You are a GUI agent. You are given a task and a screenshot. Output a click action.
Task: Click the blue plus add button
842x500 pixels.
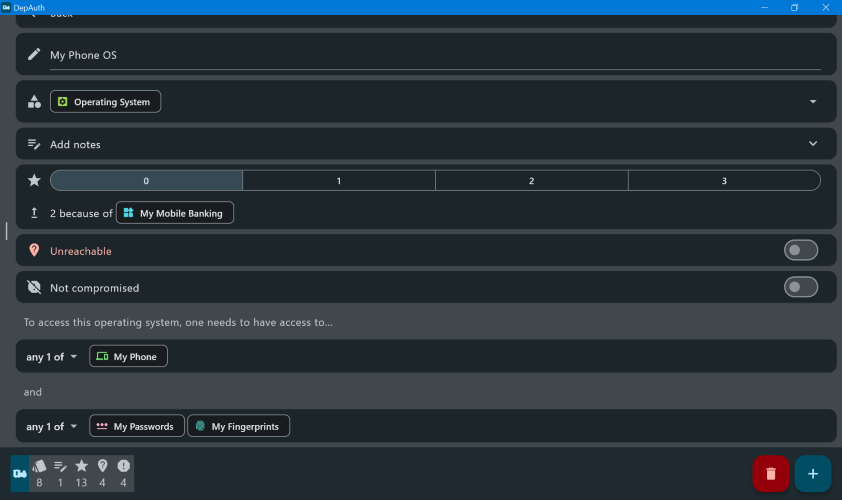[813, 474]
